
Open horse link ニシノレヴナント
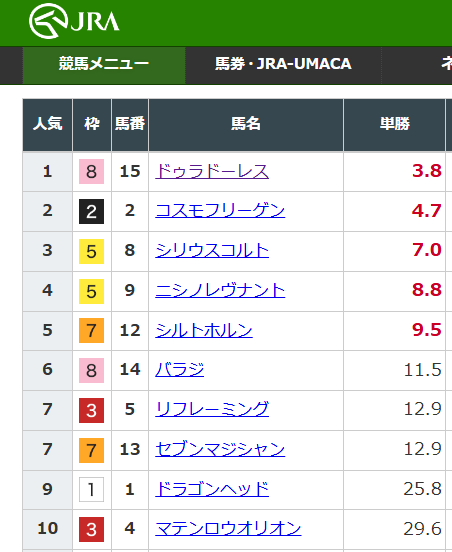[x=220, y=291]
